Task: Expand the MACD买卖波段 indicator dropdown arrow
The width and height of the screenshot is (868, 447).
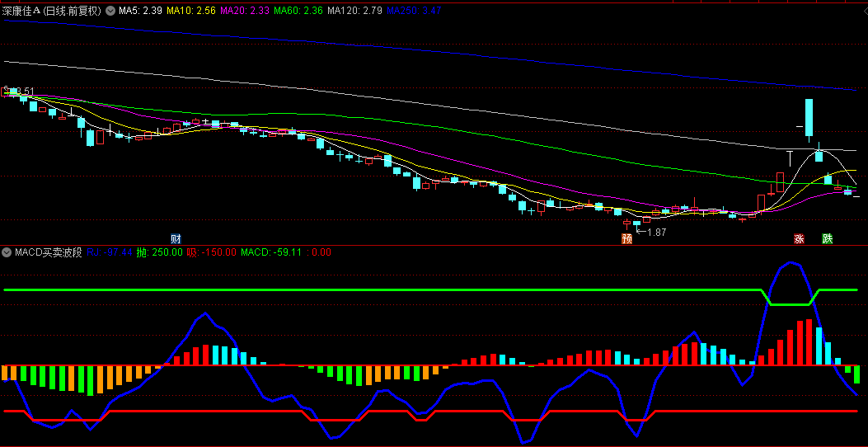Action: click(7, 252)
